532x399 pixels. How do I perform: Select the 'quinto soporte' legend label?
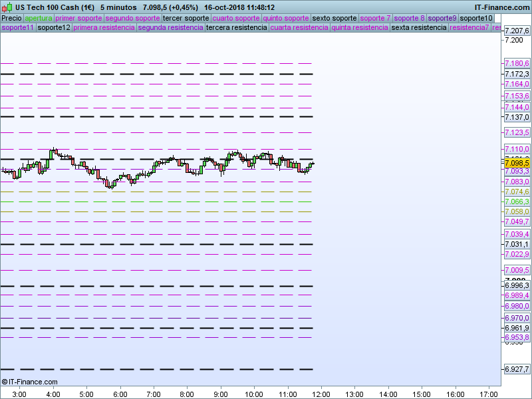point(286,19)
